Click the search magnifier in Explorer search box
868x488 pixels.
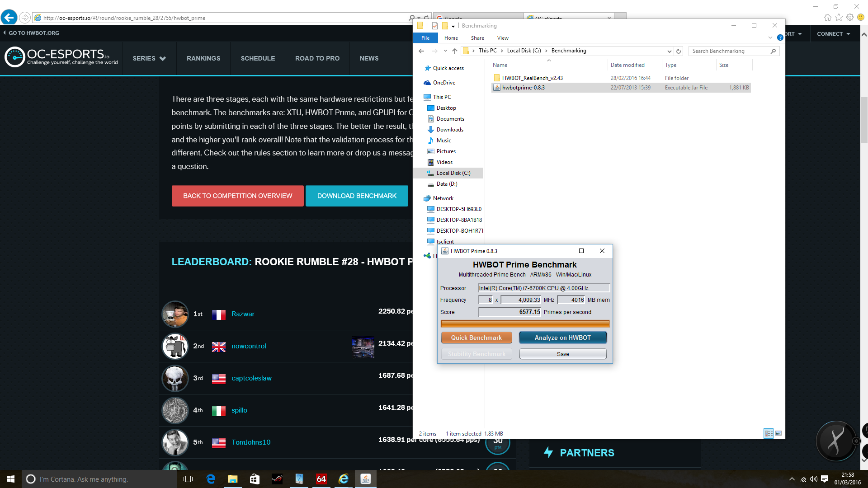tap(774, 51)
